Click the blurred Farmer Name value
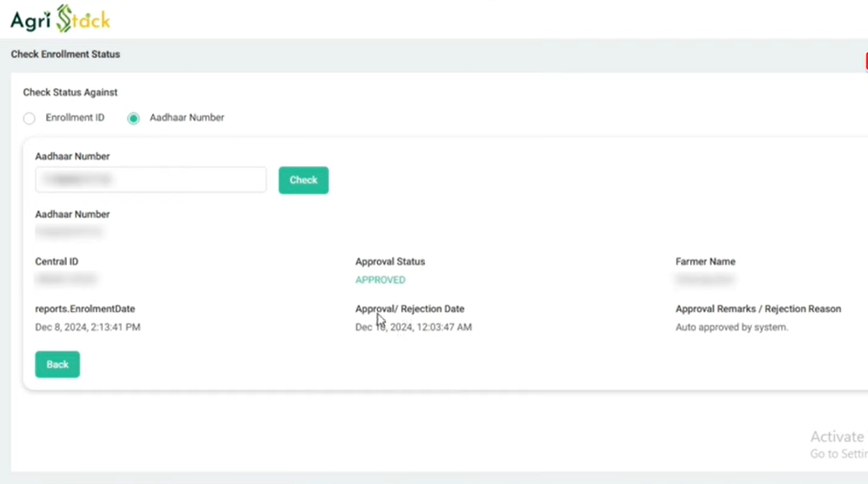Image resolution: width=868 pixels, height=484 pixels. click(x=705, y=279)
